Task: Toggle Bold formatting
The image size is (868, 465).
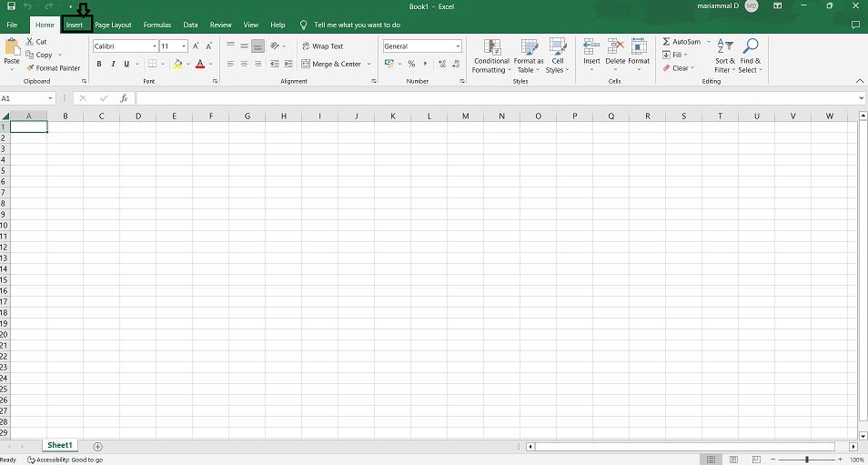Action: tap(99, 65)
